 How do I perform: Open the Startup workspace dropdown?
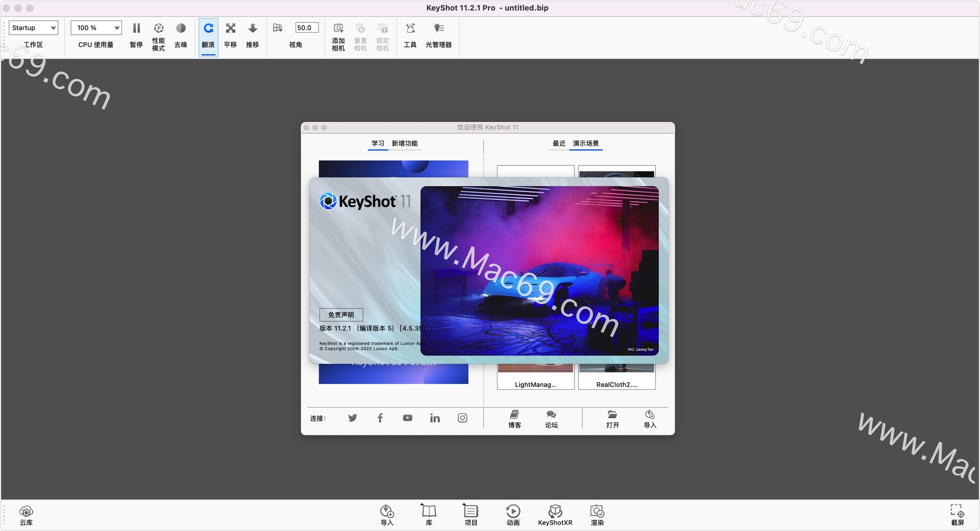[34, 28]
